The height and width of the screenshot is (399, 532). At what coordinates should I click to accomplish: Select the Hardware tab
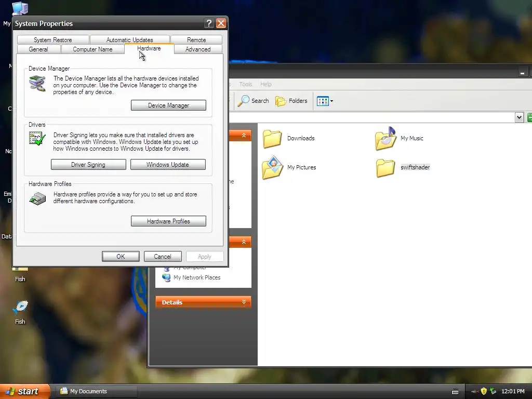tap(149, 48)
